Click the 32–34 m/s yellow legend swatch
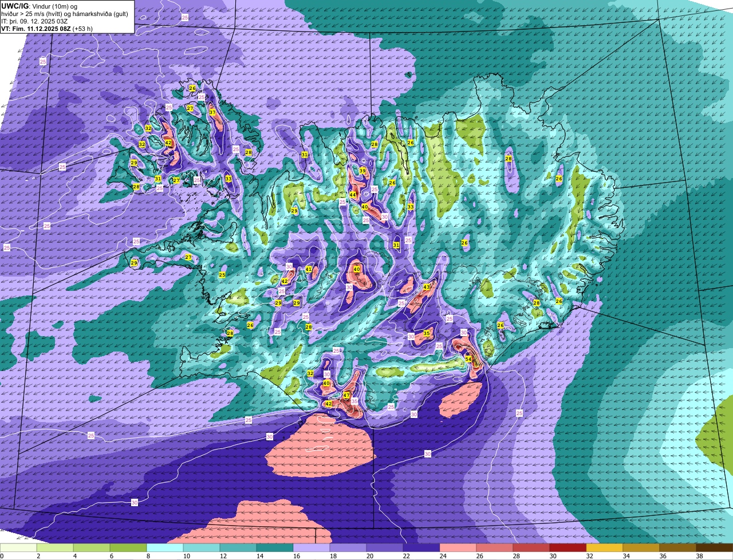 point(605,547)
